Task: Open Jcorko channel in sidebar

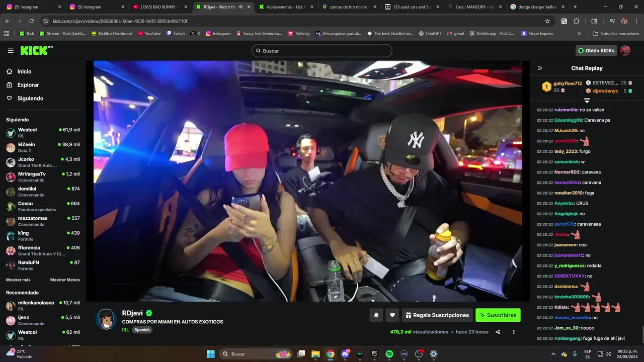Action: pos(43,162)
